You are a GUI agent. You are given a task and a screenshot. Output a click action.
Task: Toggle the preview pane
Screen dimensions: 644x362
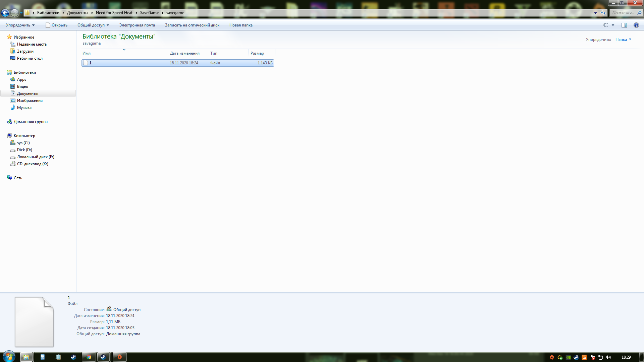[624, 25]
